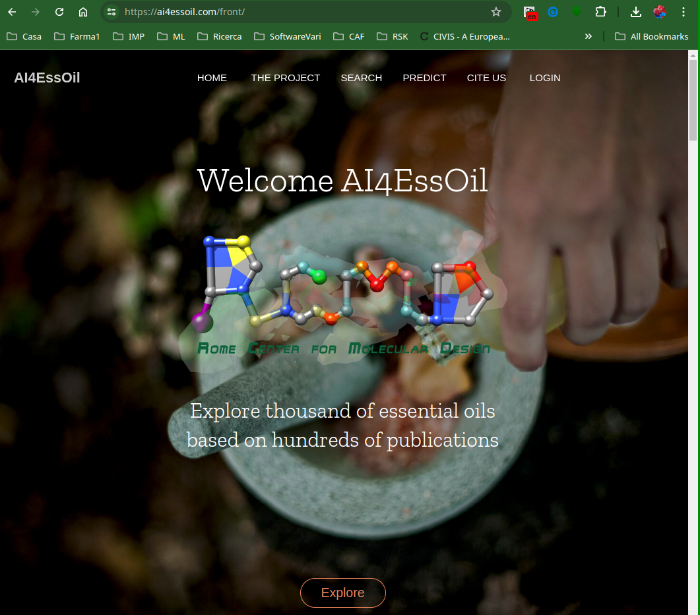Open the LOGIN nav item
This screenshot has height=615, width=700.
545,78
